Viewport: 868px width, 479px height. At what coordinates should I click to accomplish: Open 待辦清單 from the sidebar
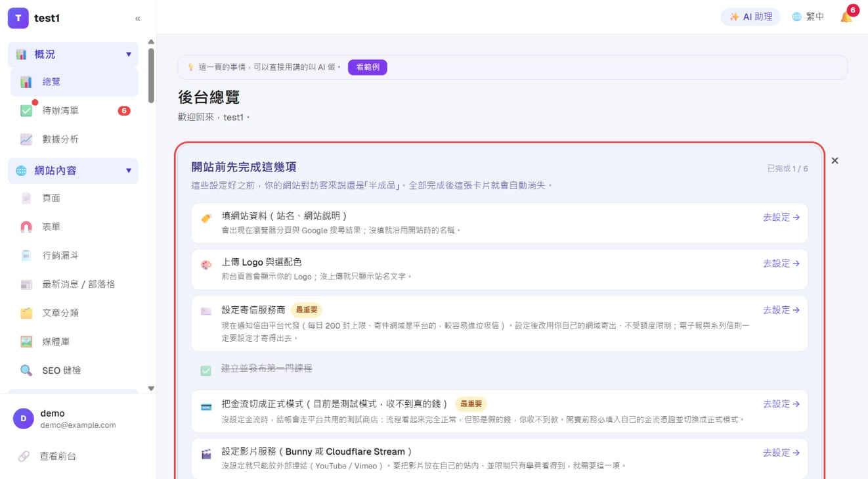[x=74, y=110]
